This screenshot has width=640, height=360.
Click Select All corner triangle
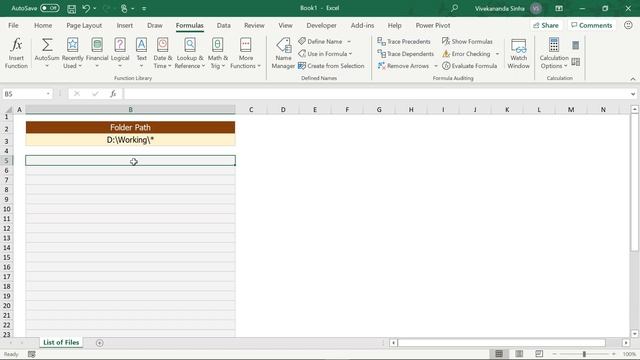[x=8, y=109]
